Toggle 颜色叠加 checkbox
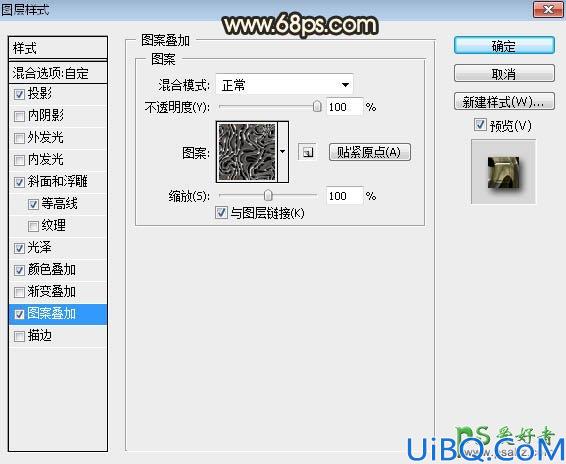566x464 pixels. (x=19, y=270)
